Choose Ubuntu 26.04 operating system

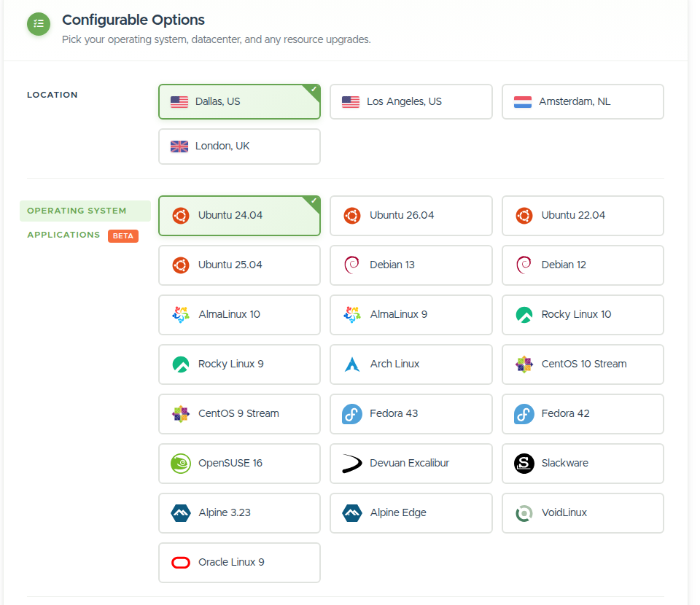pyautogui.click(x=411, y=216)
